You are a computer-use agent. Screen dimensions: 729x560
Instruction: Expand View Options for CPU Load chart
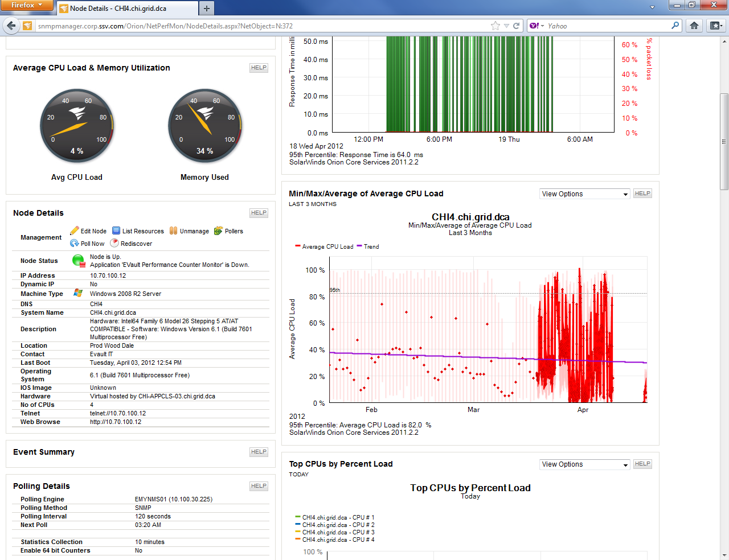click(x=584, y=194)
